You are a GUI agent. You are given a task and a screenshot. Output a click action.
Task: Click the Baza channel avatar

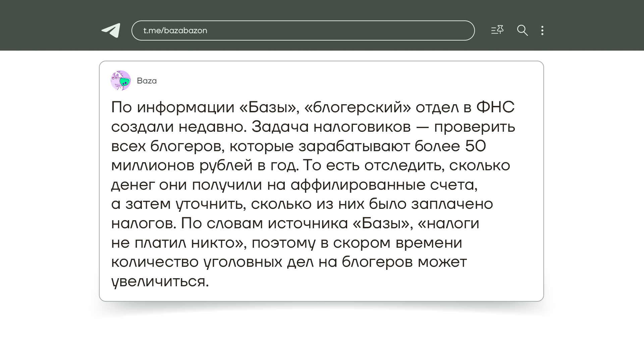(121, 80)
